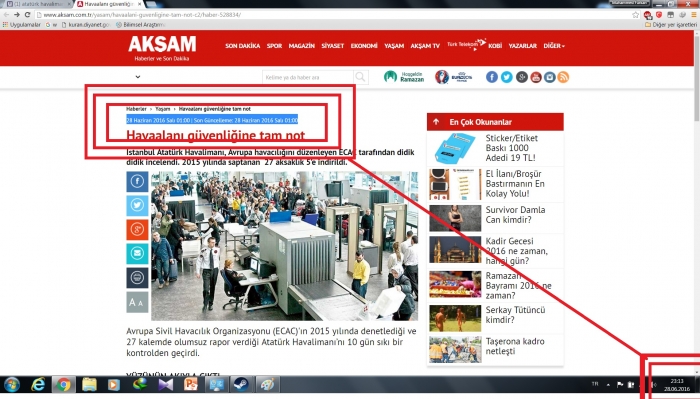
Task: Collapse En Çok Okunanlar arrow
Action: pyautogui.click(x=436, y=122)
